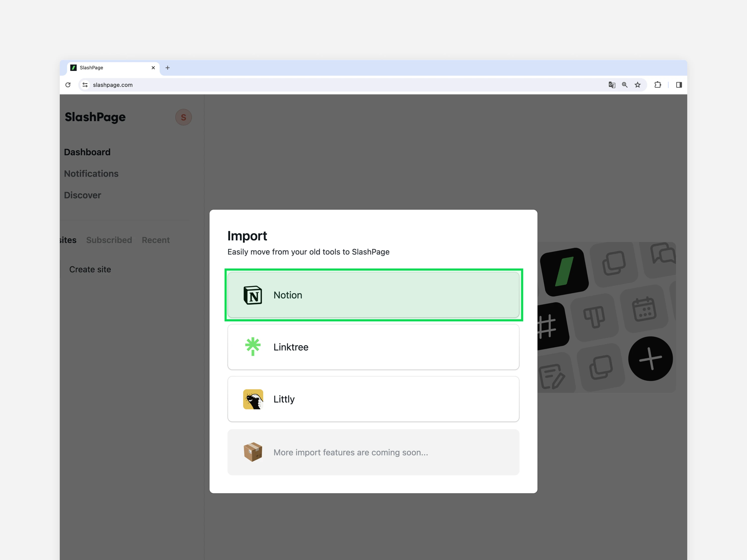Choose Linktree as import source
The width and height of the screenshot is (747, 560).
point(373,347)
